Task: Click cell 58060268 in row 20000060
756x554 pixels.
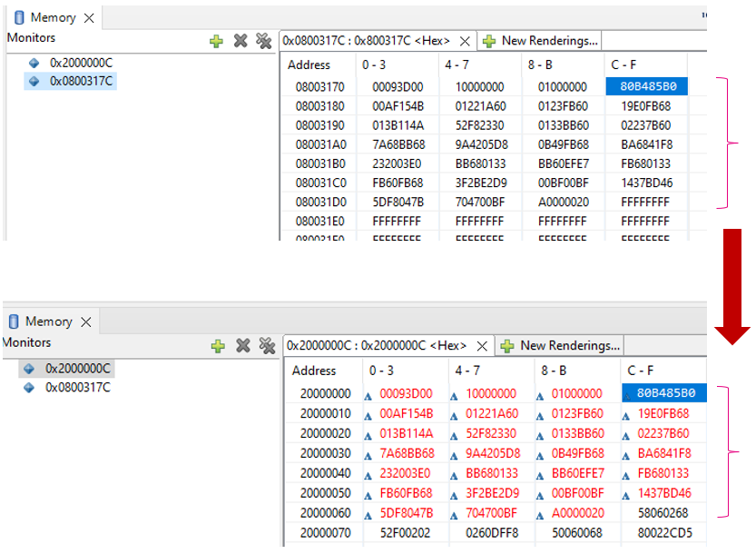Action: [663, 513]
